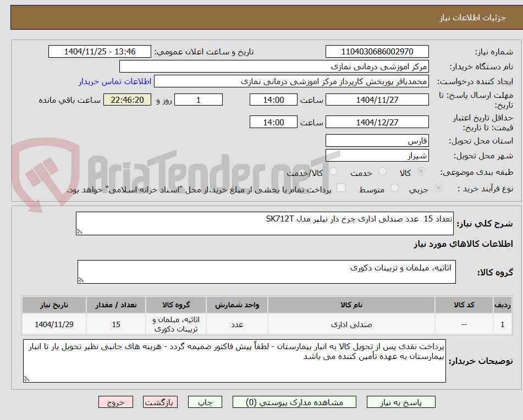The width and height of the screenshot is (523, 420).
Task: Click the شهر محل تحویل شیراز field
Action: coord(377,156)
